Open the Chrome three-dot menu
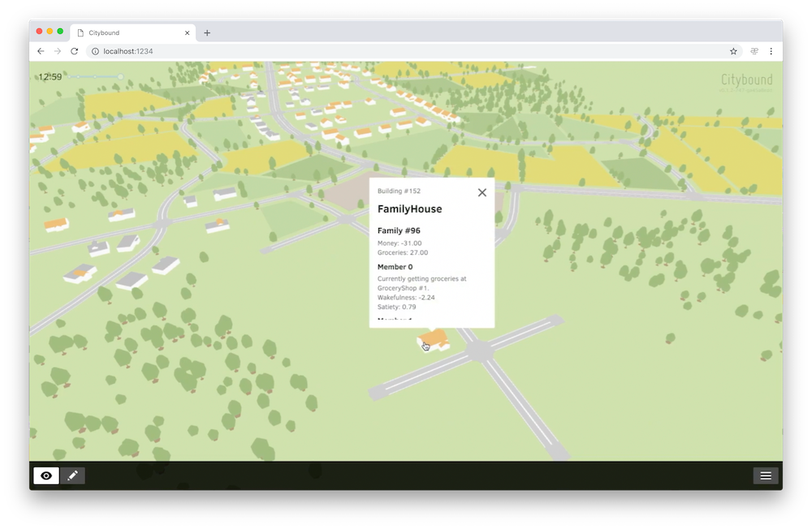812x529 pixels. click(x=771, y=51)
